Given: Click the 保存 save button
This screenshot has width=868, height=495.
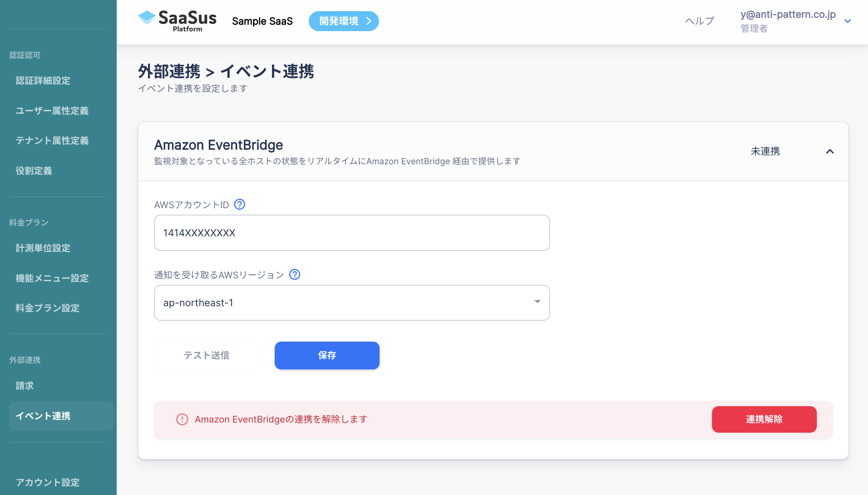Looking at the screenshot, I should (x=326, y=355).
